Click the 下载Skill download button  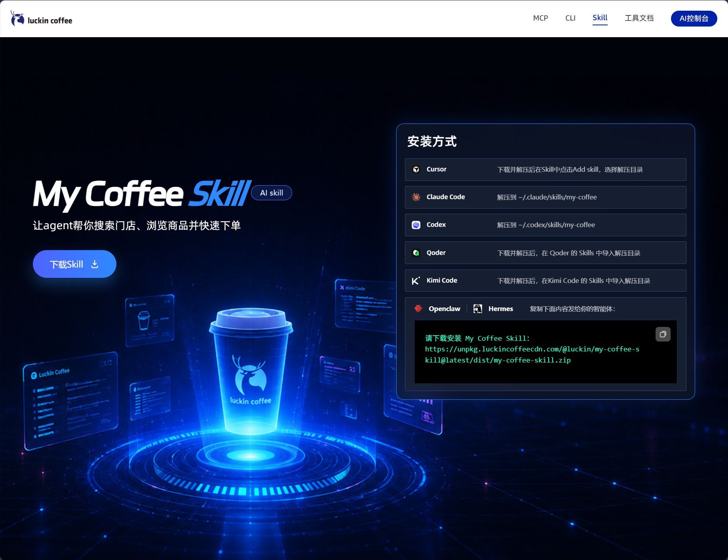[x=74, y=264]
